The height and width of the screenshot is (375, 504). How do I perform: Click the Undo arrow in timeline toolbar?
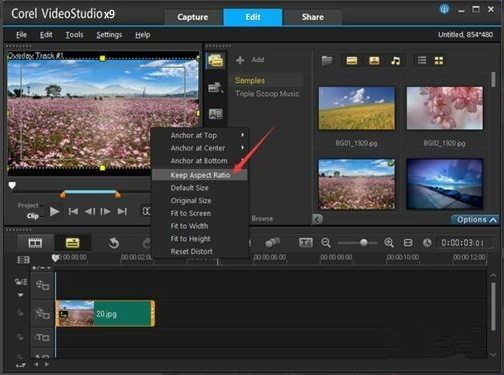[x=114, y=243]
